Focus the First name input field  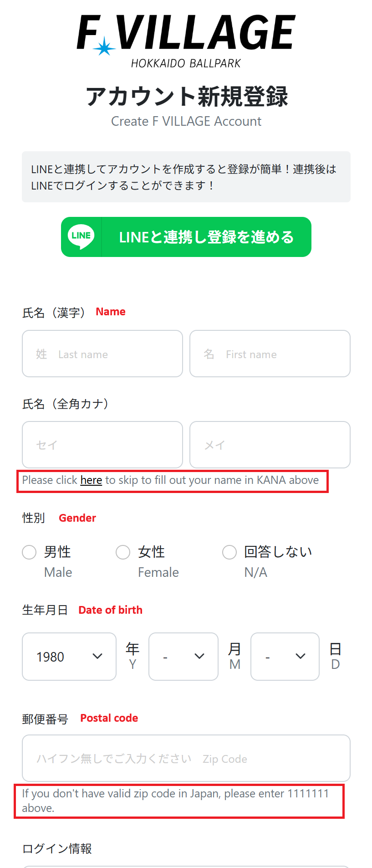point(270,354)
